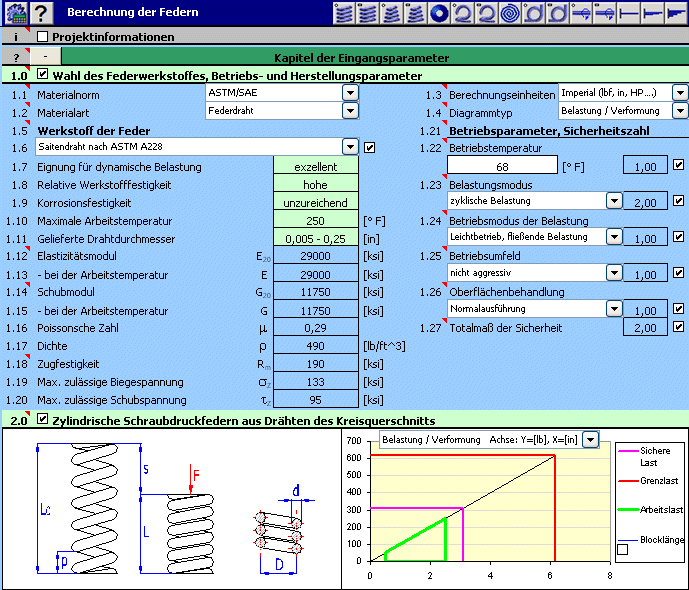Viewport: 689px width, 590px height.
Task: Click the Betriebstemperatur input field showing 68
Action: (502, 166)
